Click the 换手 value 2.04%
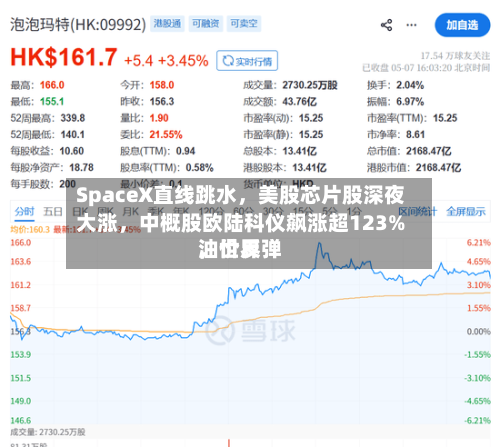 coord(410,85)
